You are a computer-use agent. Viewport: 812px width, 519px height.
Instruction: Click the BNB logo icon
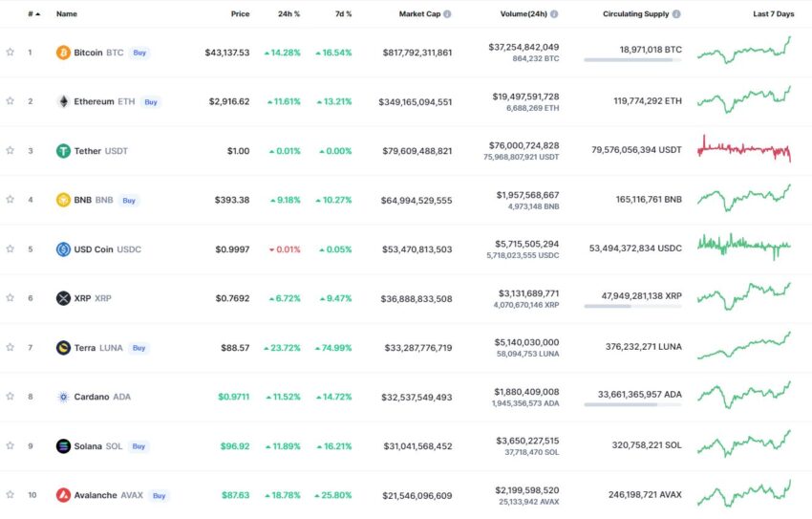click(63, 200)
